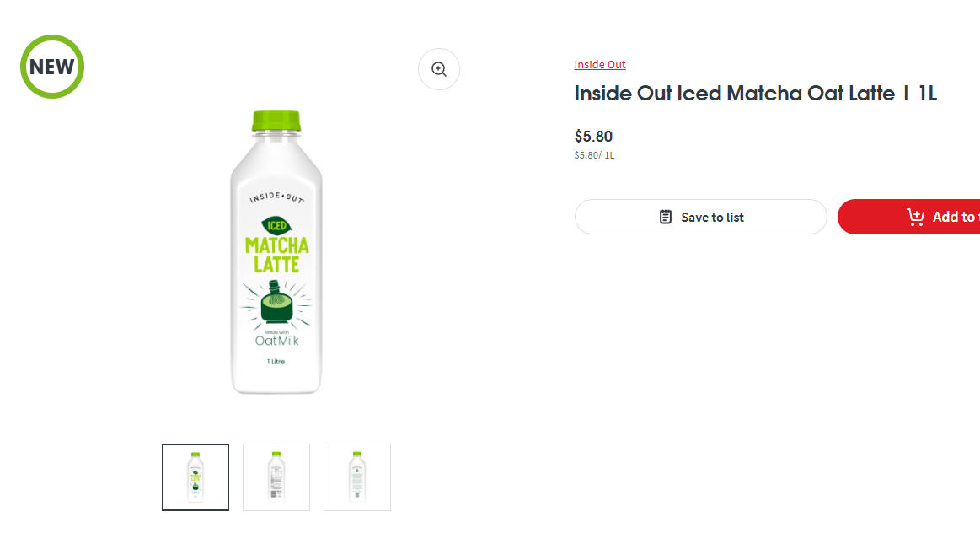Viewport: 980px width, 533px height.
Task: Click the green ICED leaf badge on bottle
Action: 276,225
